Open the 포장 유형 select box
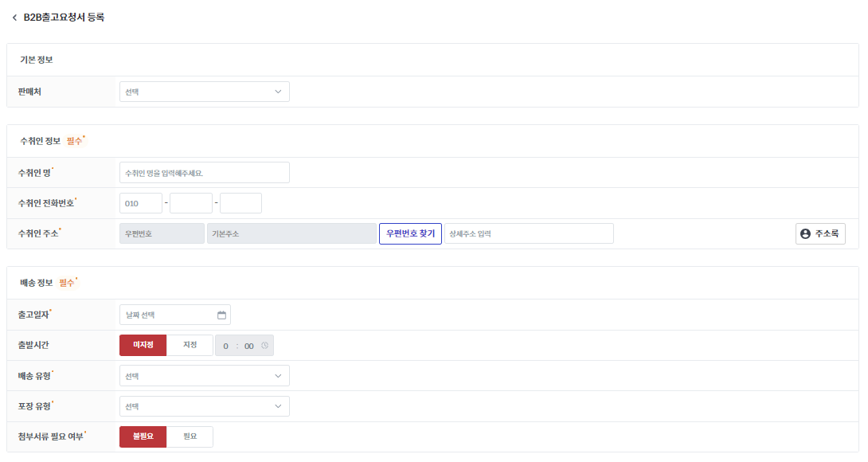Screen dimensions: 868x462 204,406
